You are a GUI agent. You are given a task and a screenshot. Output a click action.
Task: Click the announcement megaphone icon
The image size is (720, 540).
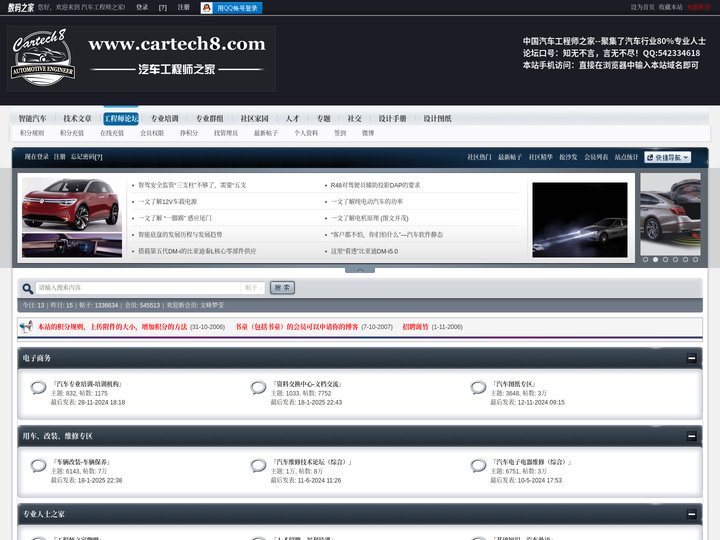pos(27,326)
